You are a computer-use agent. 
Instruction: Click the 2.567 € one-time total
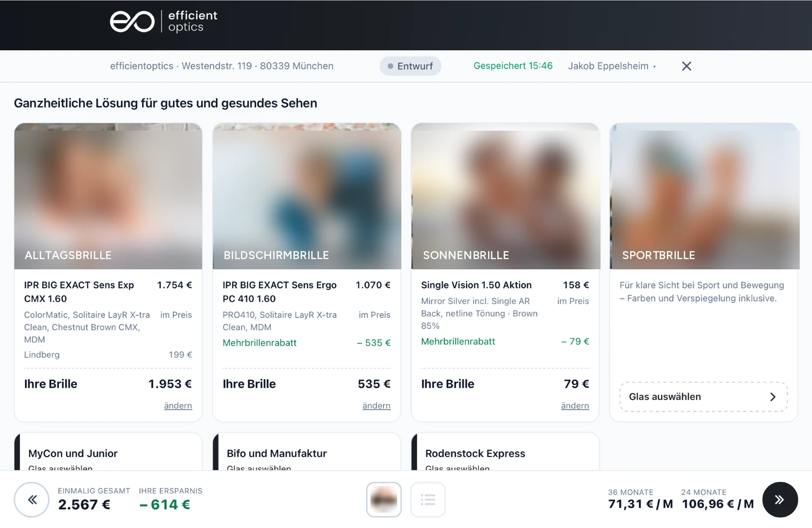(84, 505)
